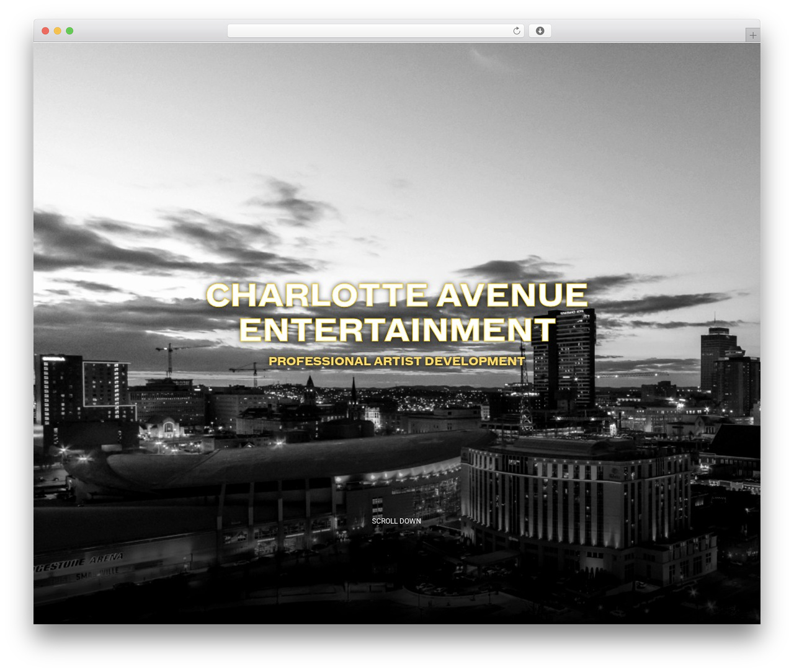
Task: Click the Charlotte Avenue Entertainment heading
Action: (x=397, y=312)
